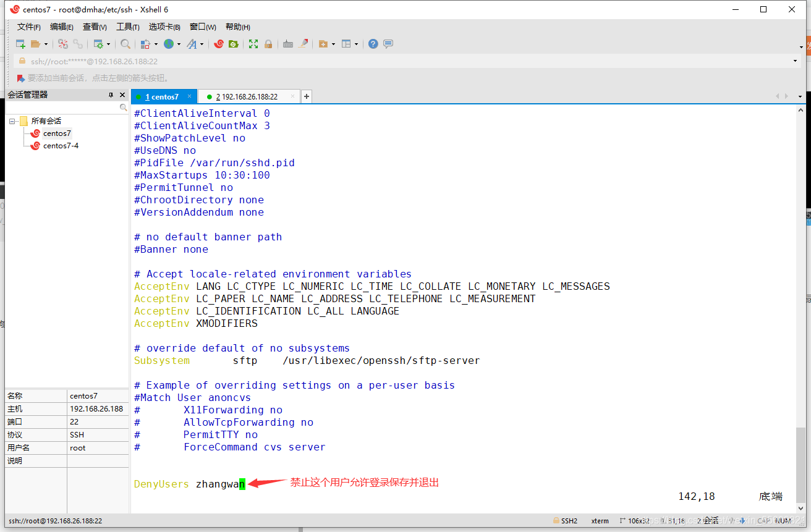Close the 1 centos7 tab
Viewport: 811px width, 532px height.
click(x=189, y=96)
